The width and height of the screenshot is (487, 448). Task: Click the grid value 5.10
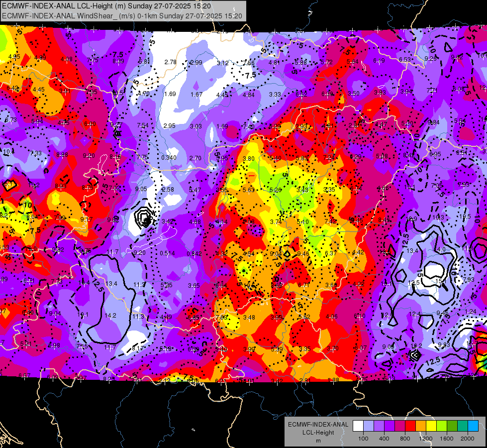coord(303,222)
